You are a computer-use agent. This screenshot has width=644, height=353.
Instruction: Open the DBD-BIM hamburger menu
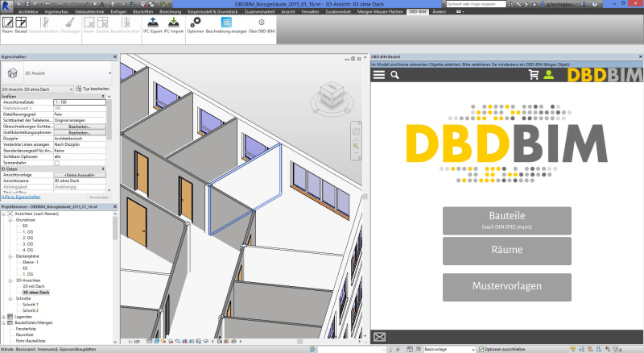coord(378,75)
